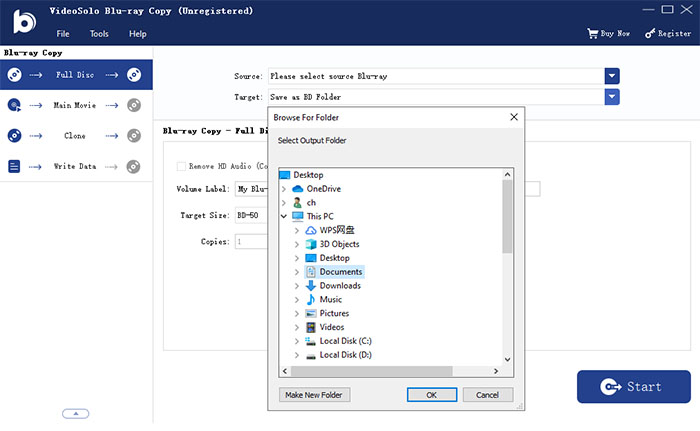
Task: Open the Source Blu-ray dropdown
Action: click(612, 76)
